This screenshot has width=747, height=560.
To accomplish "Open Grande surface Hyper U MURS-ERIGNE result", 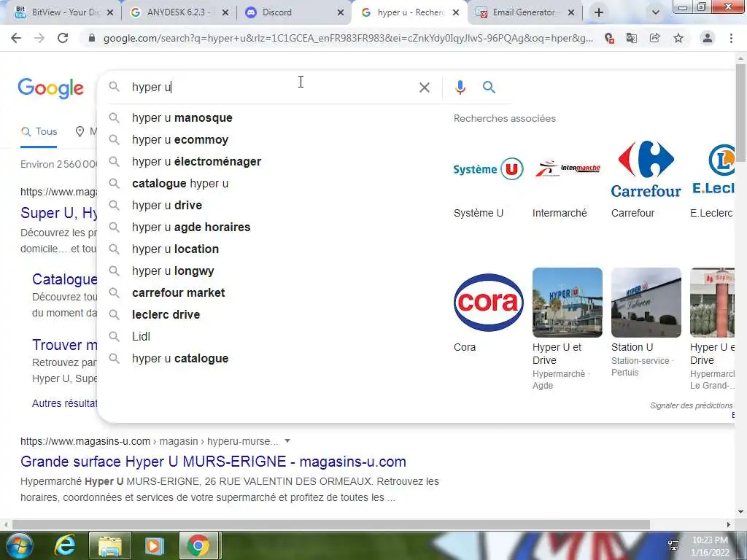I will coord(213,462).
